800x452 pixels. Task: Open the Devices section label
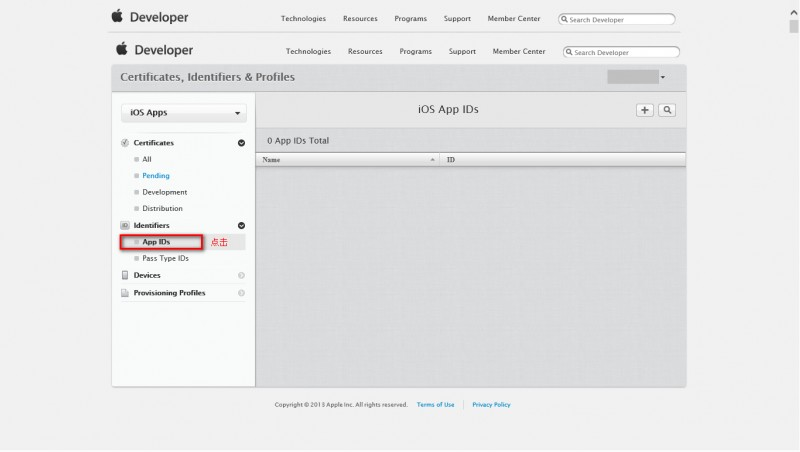pos(147,275)
